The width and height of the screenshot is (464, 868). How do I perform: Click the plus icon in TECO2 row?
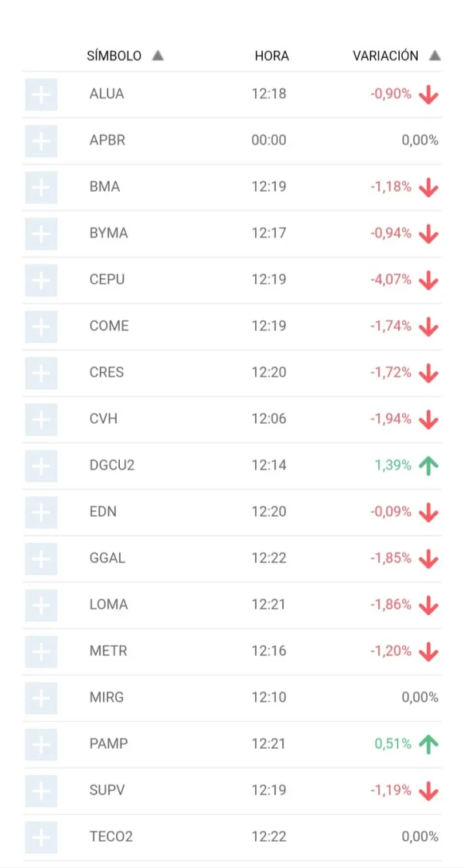click(41, 837)
